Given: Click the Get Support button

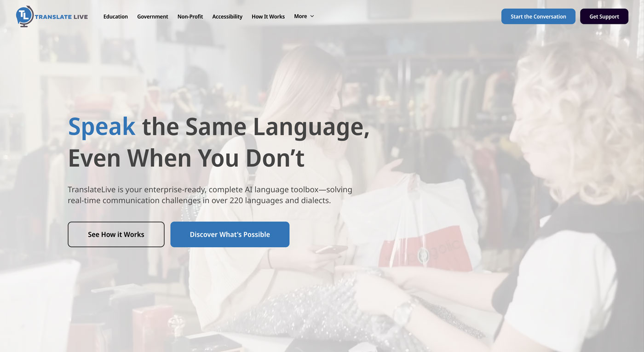Looking at the screenshot, I should pyautogui.click(x=604, y=17).
